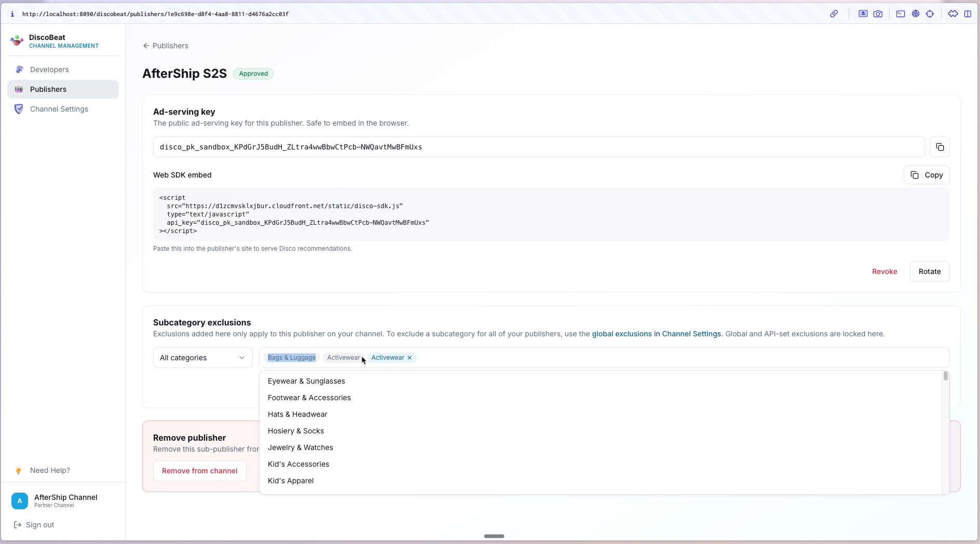Open the puzzle piece extensions icon
980x544 pixels.
click(x=953, y=14)
